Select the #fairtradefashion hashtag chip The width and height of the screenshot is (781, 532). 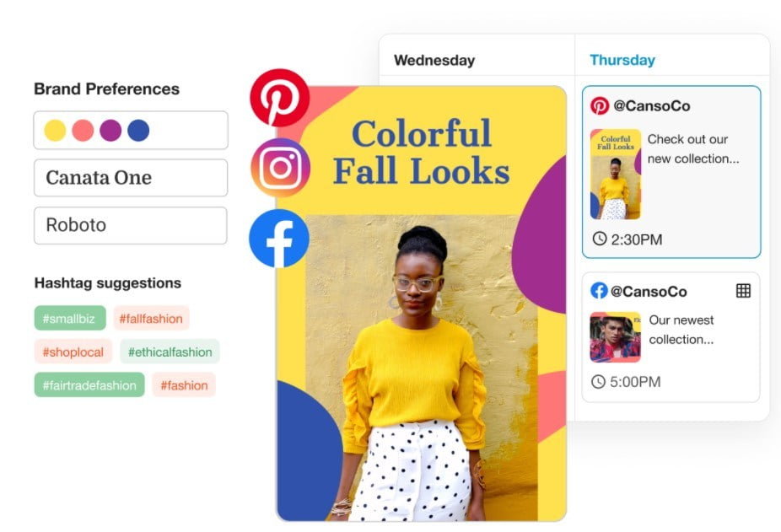coord(89,385)
